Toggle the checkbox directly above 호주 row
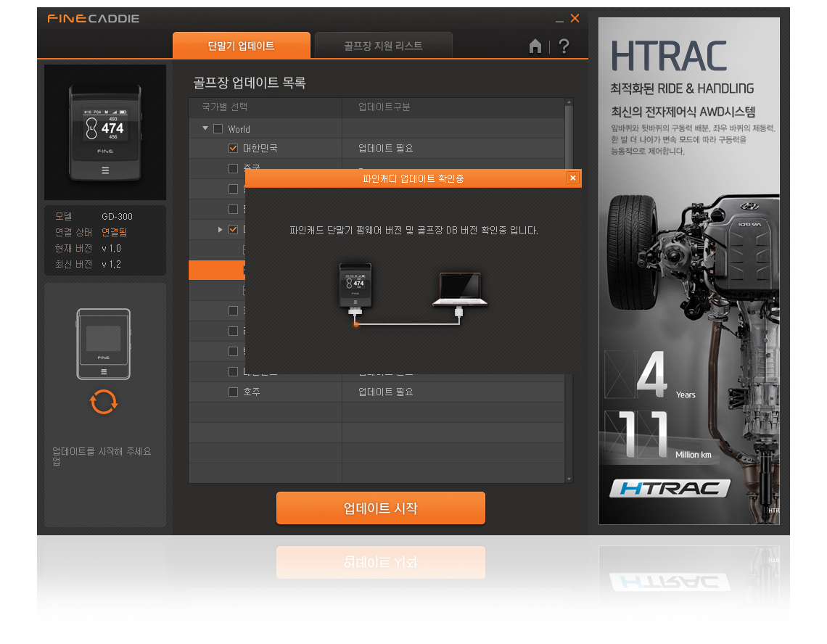Screen dimensions: 827x644 pyautogui.click(x=233, y=372)
